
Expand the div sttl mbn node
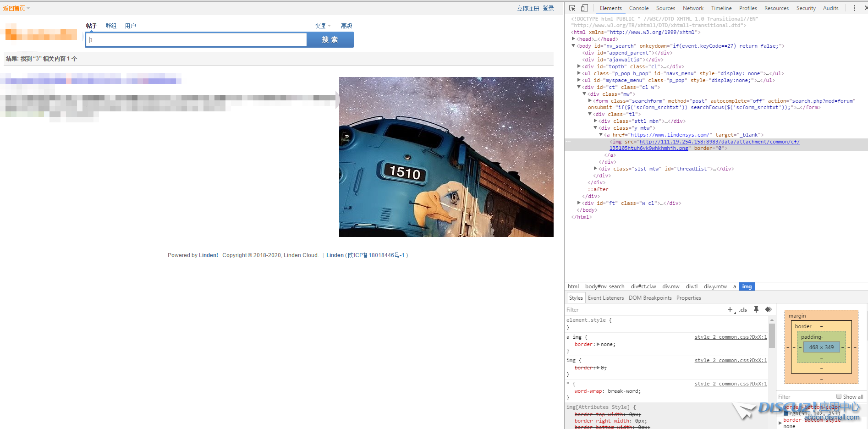(x=595, y=121)
